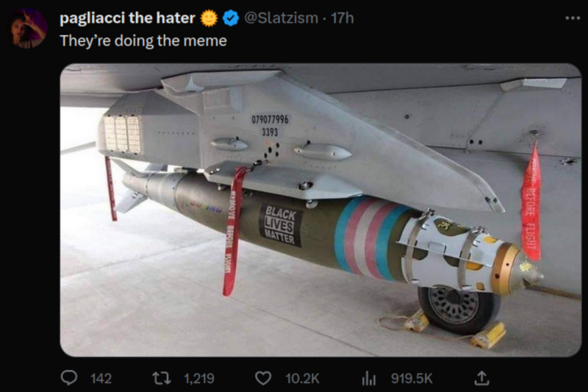Image resolution: width=588 pixels, height=392 pixels.
Task: Click the "They're doing the meme" tweet text
Action: click(143, 41)
